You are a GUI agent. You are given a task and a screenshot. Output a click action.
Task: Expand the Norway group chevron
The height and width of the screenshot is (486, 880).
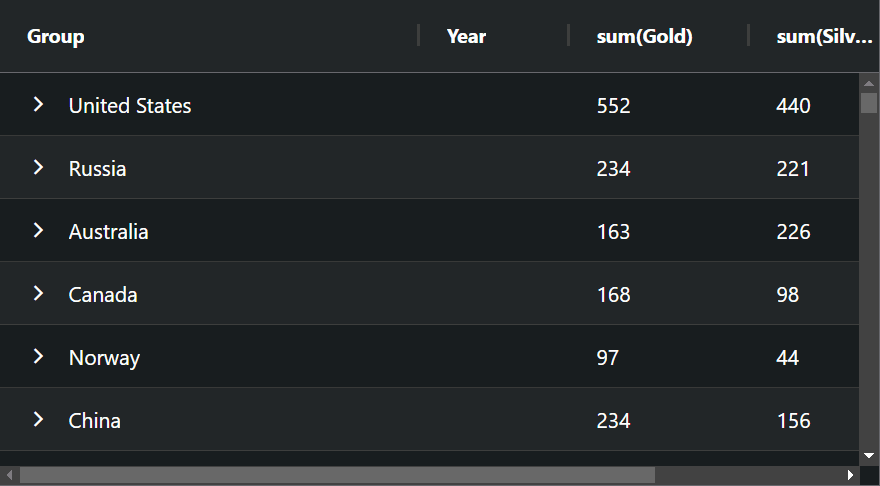38,356
